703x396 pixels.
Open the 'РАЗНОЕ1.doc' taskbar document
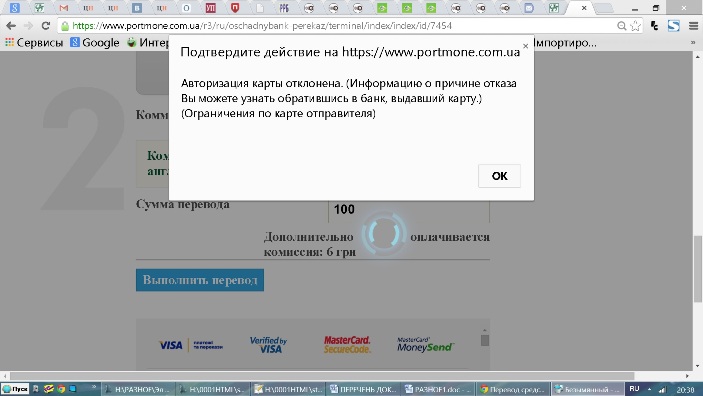point(438,389)
